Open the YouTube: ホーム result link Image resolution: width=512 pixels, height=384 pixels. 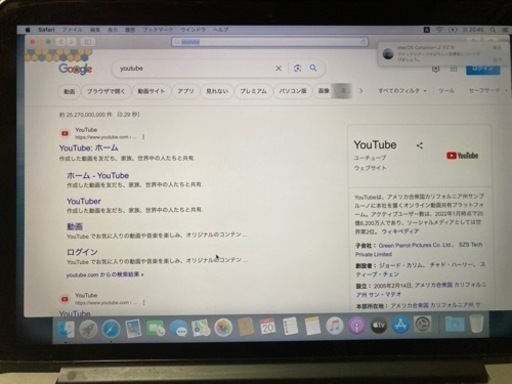pos(89,148)
